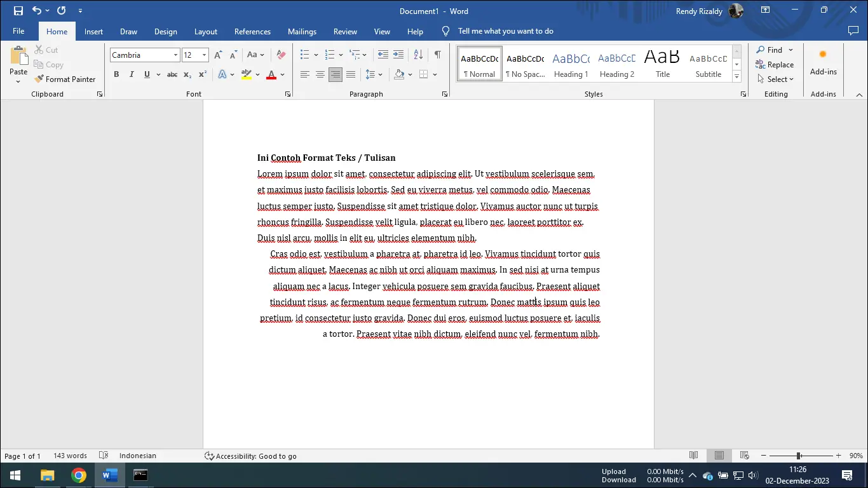Click the Tell me what you want field
This screenshot has width=868, height=488.
click(x=505, y=31)
